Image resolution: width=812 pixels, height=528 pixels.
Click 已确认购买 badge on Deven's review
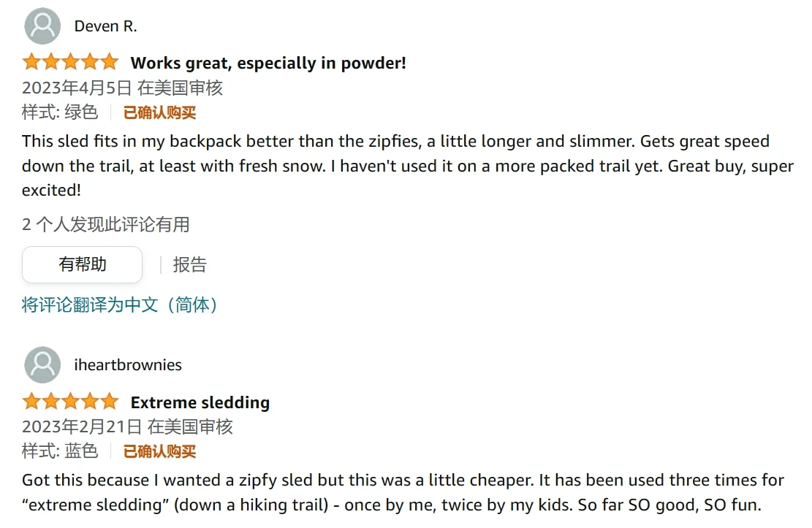pos(159,112)
